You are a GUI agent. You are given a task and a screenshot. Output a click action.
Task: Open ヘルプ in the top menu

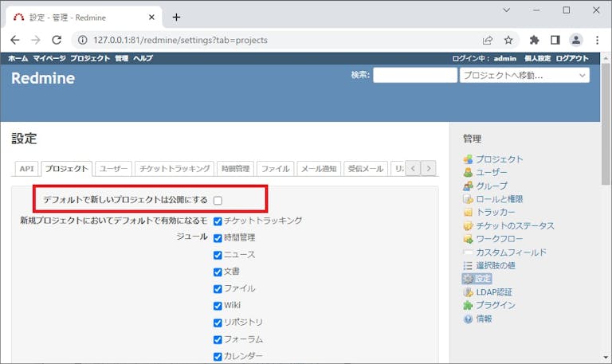pos(143,58)
